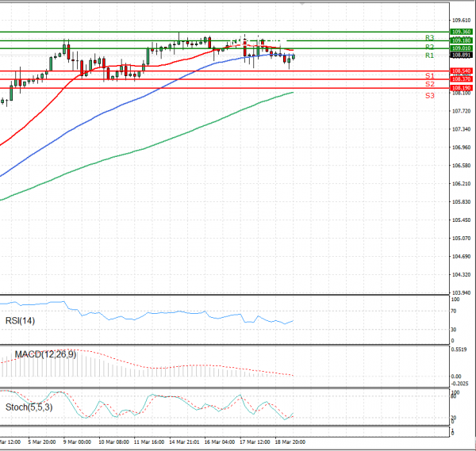Select the S1 support label
Screen dimensions: 476x451
click(429, 75)
